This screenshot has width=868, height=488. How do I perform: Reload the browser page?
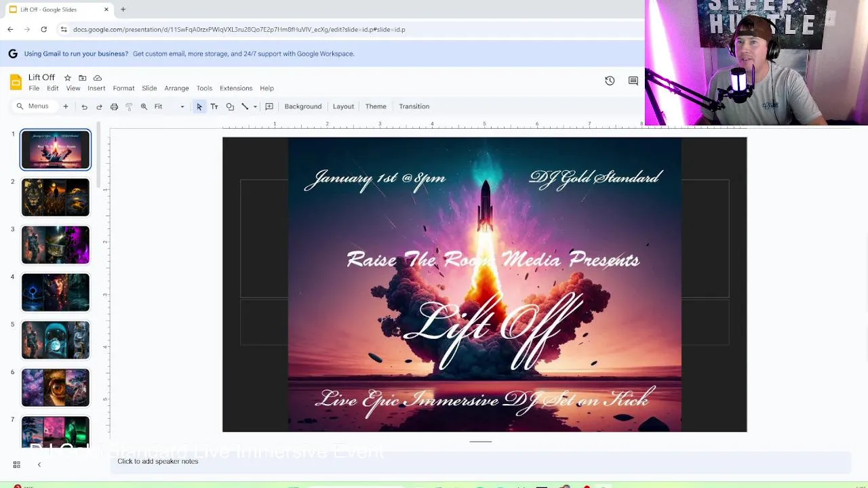click(43, 29)
